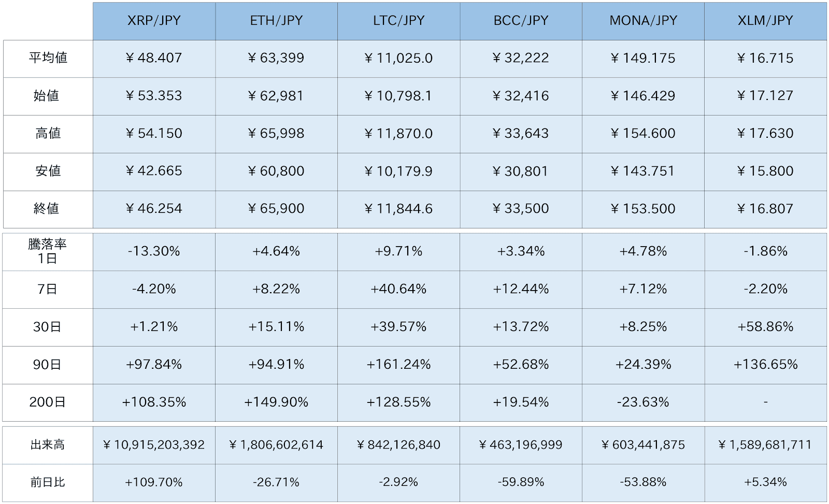This screenshot has width=829, height=504.
Task: Select the BCC/JPY column header
Action: pyautogui.click(x=521, y=21)
